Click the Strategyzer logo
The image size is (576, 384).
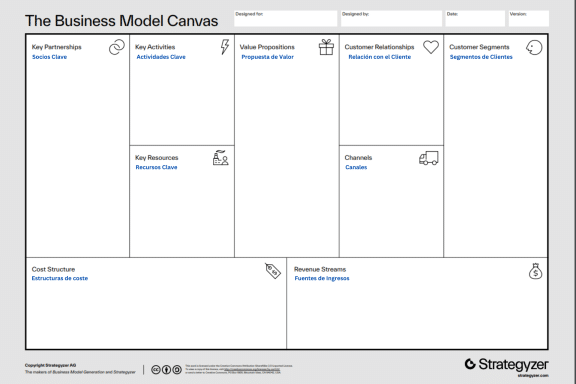click(507, 365)
